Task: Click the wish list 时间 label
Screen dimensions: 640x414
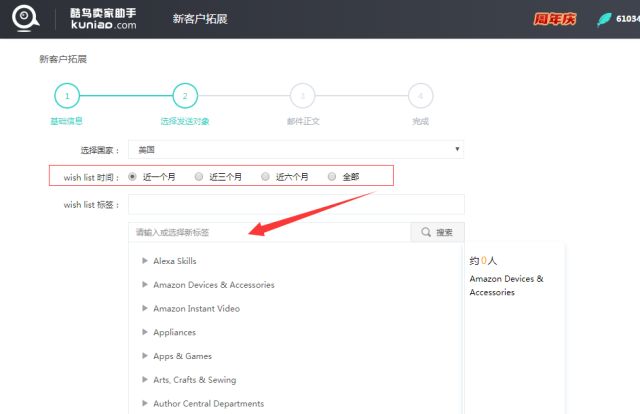Action: pyautogui.click(x=91, y=177)
